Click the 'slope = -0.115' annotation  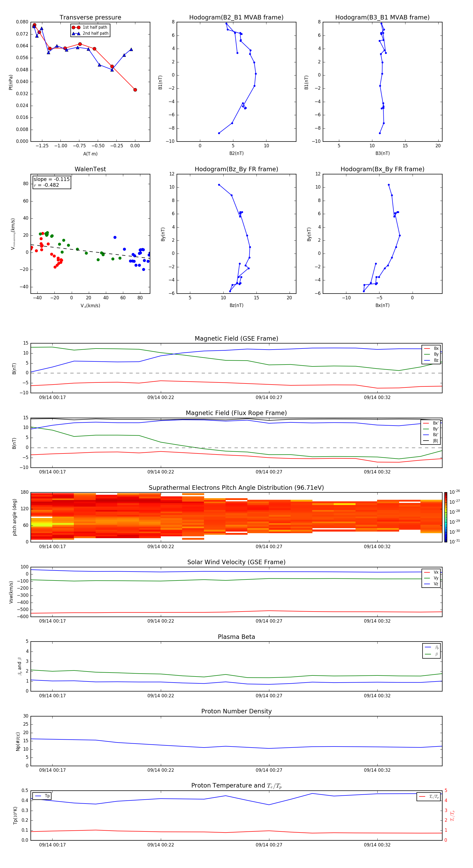coord(52,179)
